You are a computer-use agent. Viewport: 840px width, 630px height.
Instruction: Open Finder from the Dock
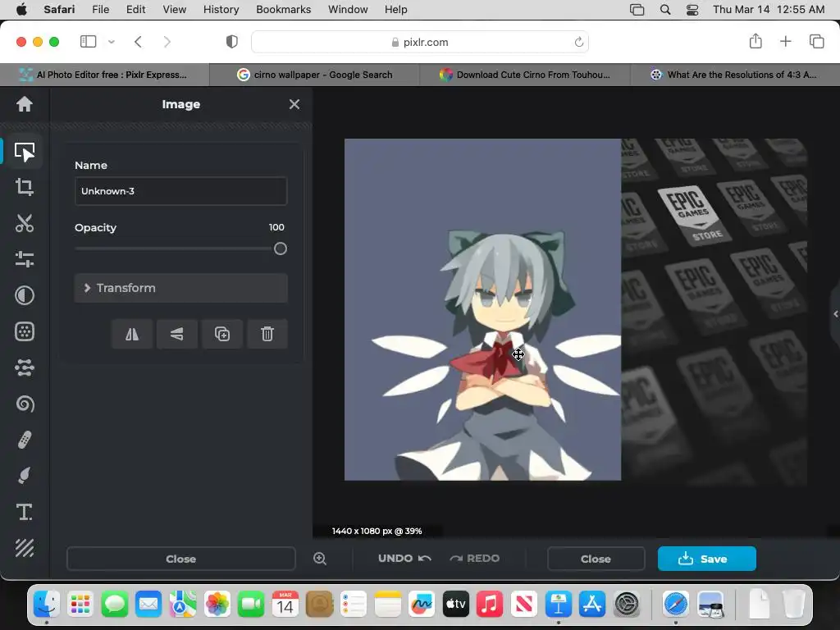tap(47, 605)
